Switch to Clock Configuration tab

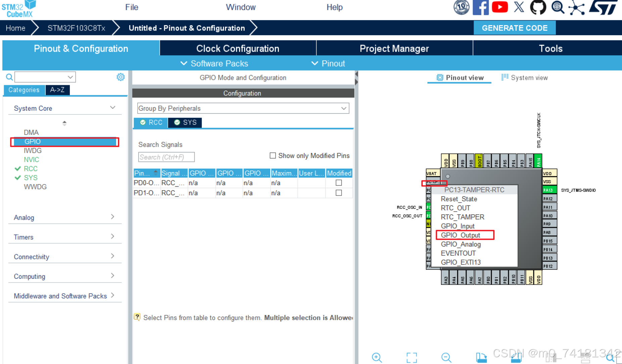coord(238,48)
